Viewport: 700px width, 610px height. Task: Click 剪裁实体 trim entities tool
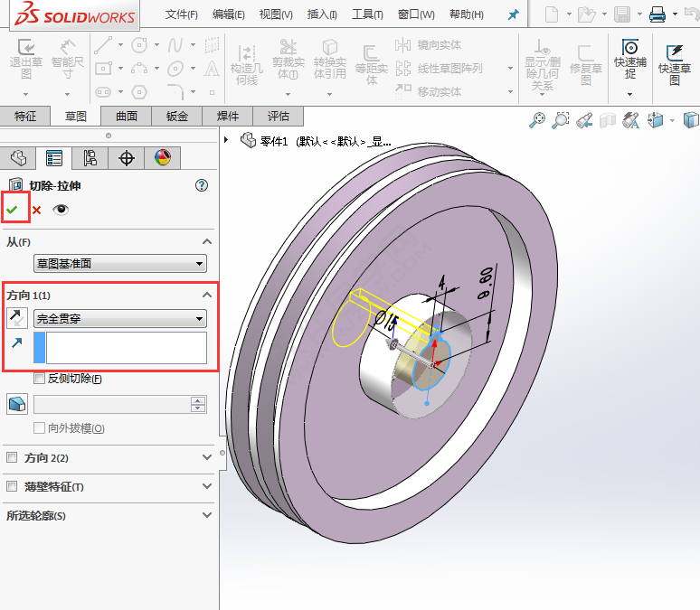click(x=288, y=60)
